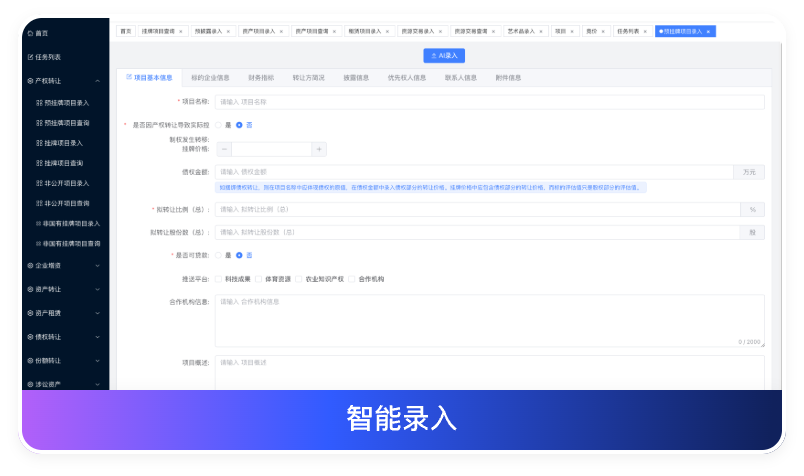Check the 科技成果 push platform checkbox

click(x=218, y=279)
